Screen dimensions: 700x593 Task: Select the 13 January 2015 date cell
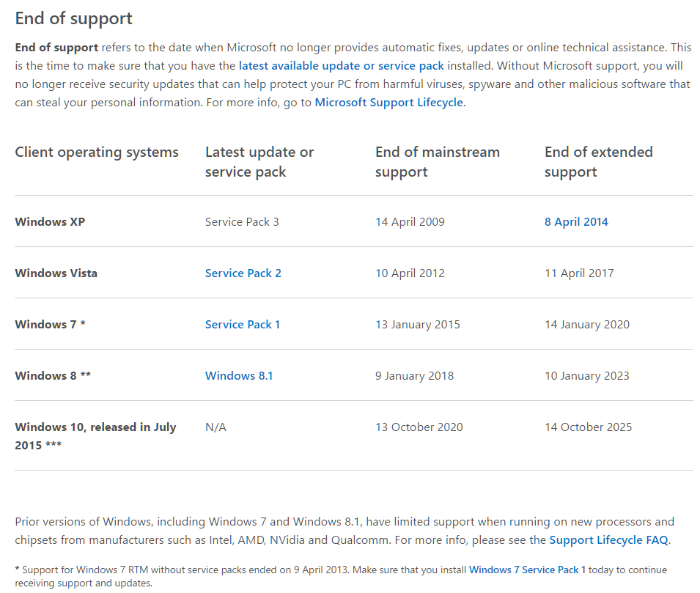[x=418, y=325]
